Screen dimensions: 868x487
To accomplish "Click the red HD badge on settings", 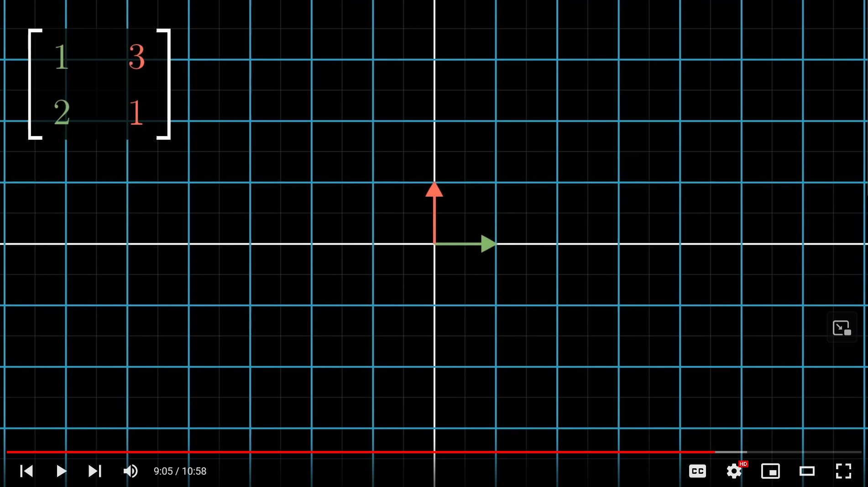I will (x=743, y=464).
